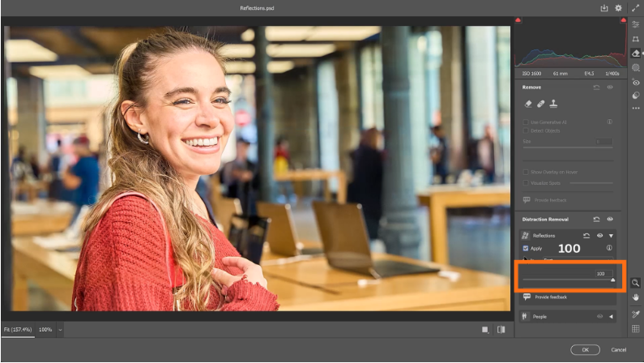Collapse the Reflections section arrow
Screen dimensions: 644x363
coord(611,235)
